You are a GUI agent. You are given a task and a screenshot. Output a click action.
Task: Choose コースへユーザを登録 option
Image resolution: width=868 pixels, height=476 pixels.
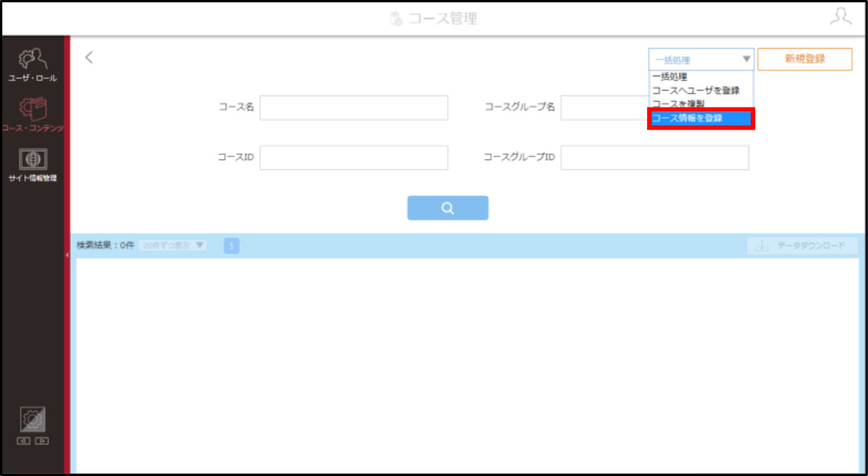tap(696, 90)
